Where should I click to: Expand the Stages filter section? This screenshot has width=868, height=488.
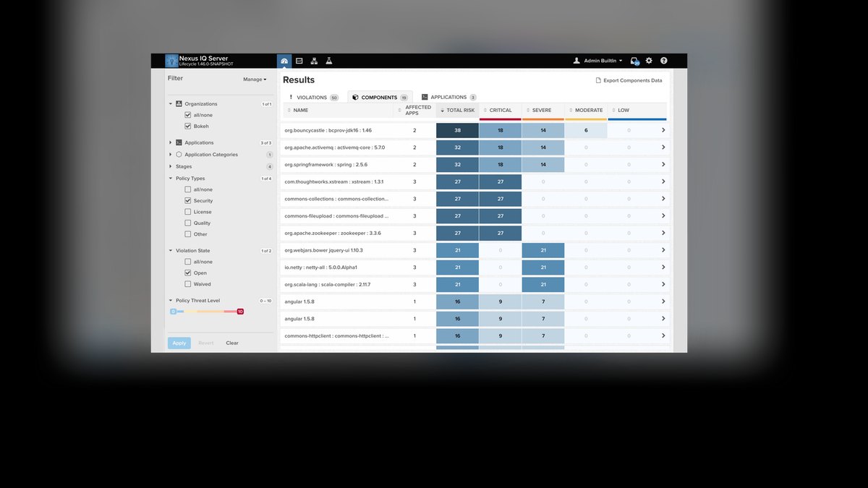click(x=171, y=166)
